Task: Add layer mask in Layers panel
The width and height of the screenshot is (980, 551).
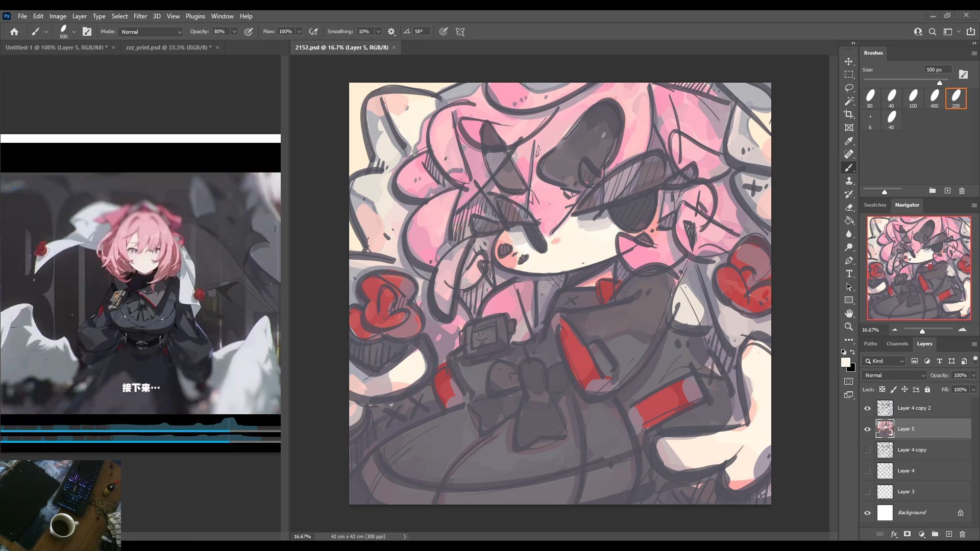Action: point(907,534)
